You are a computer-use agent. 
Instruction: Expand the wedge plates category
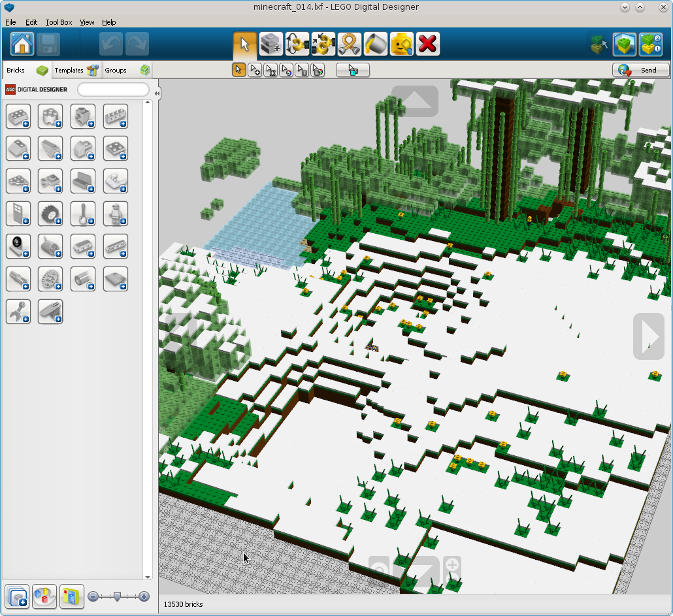tap(18, 181)
